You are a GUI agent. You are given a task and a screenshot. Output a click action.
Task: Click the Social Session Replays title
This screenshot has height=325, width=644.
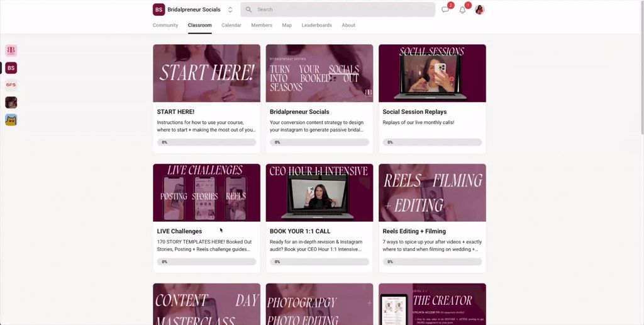pyautogui.click(x=414, y=112)
